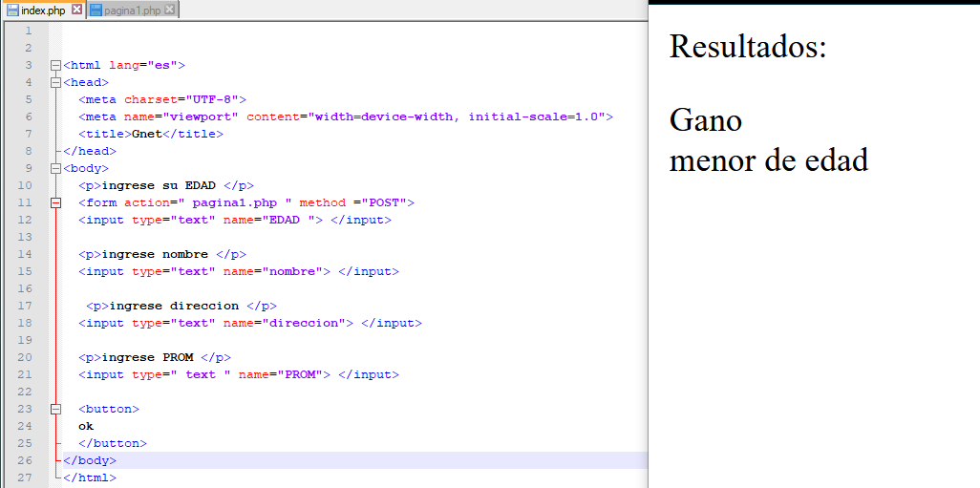
Task: Close the index.php tab
Action: click(76, 10)
